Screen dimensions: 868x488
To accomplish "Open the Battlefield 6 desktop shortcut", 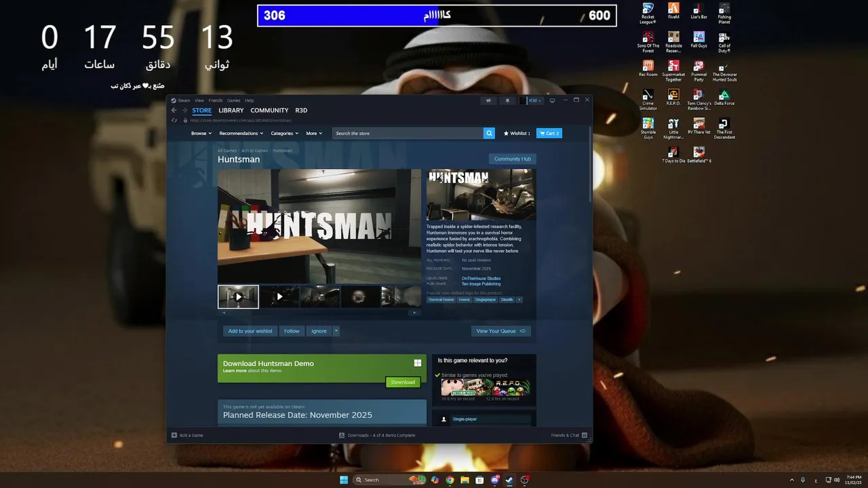I will coord(699,155).
